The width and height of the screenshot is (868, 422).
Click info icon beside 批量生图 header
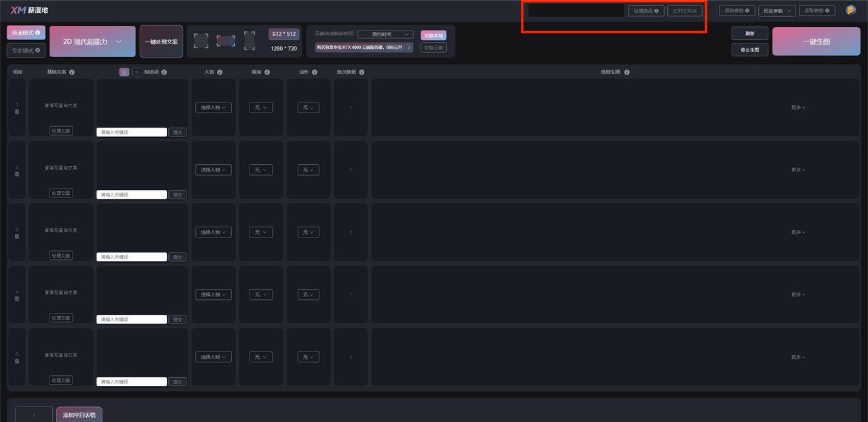(627, 72)
